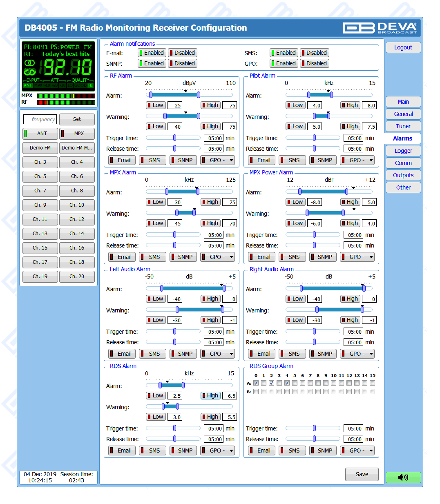This screenshot has height=504, width=440.
Task: Click the Logout button
Action: (403, 47)
